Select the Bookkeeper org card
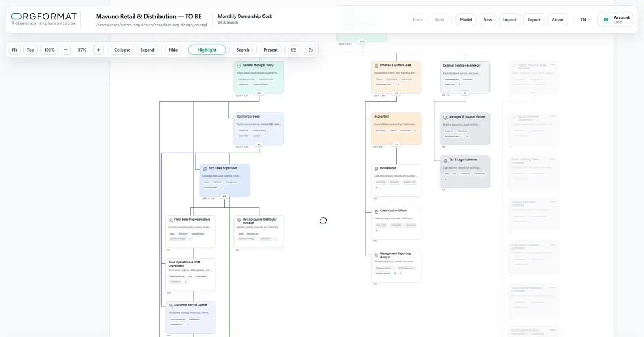The width and height of the screenshot is (644, 337). (396, 180)
